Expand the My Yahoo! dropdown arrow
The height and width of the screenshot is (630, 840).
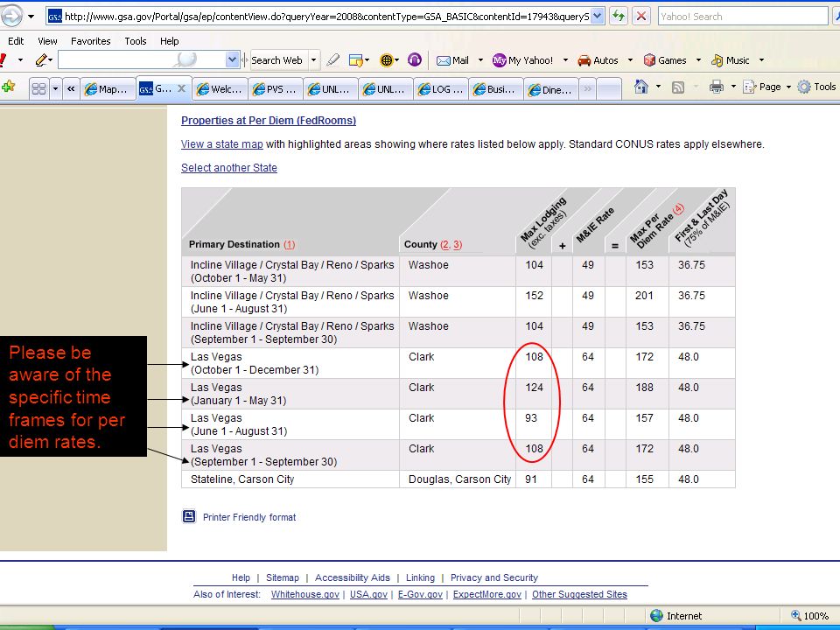tap(565, 60)
